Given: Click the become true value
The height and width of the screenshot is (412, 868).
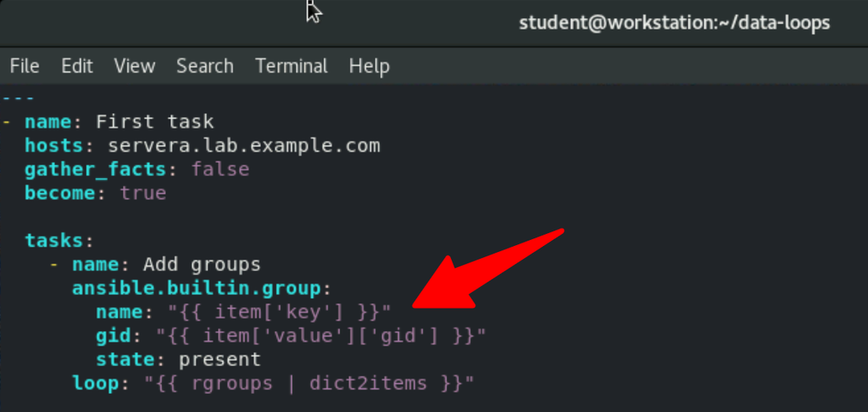Looking at the screenshot, I should (x=142, y=193).
